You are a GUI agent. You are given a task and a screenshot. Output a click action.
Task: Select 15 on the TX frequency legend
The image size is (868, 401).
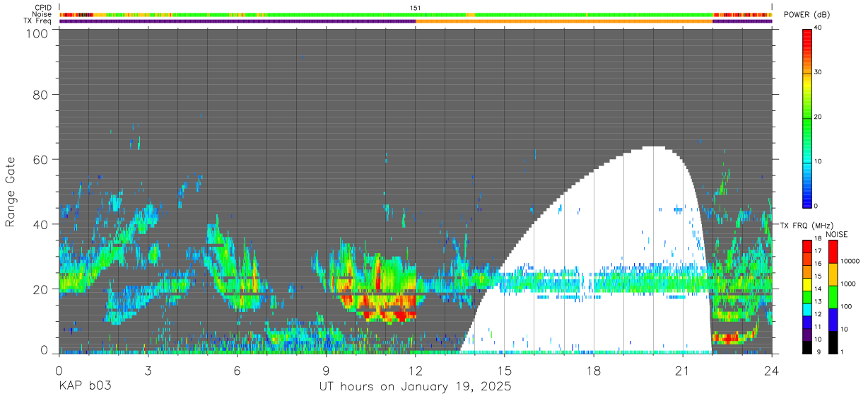click(x=817, y=276)
